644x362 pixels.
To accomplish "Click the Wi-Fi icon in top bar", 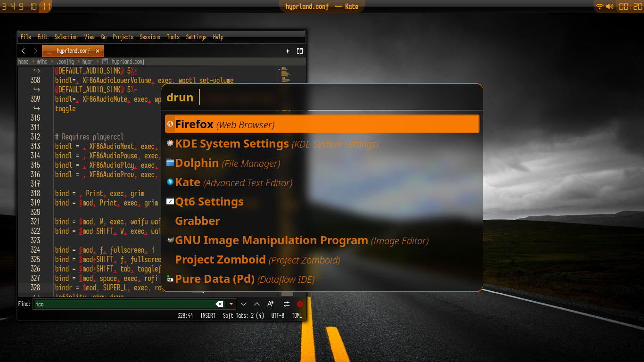I will [x=600, y=6].
